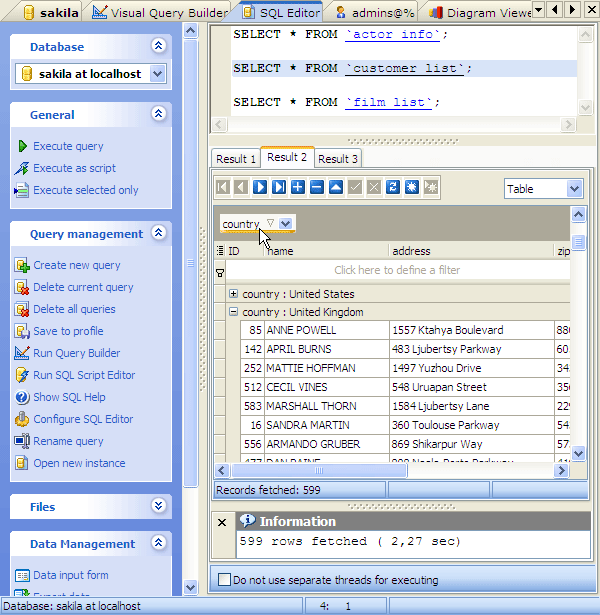
Task: Open the Result 1 tab
Action: [236, 159]
